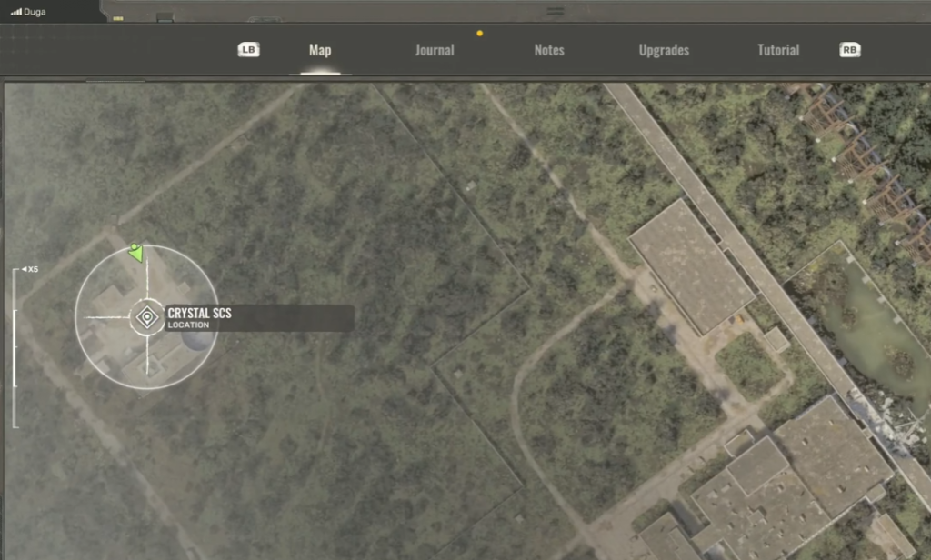Viewport: 931px width, 560px height.
Task: Click the Duga region name label
Action: [35, 13]
